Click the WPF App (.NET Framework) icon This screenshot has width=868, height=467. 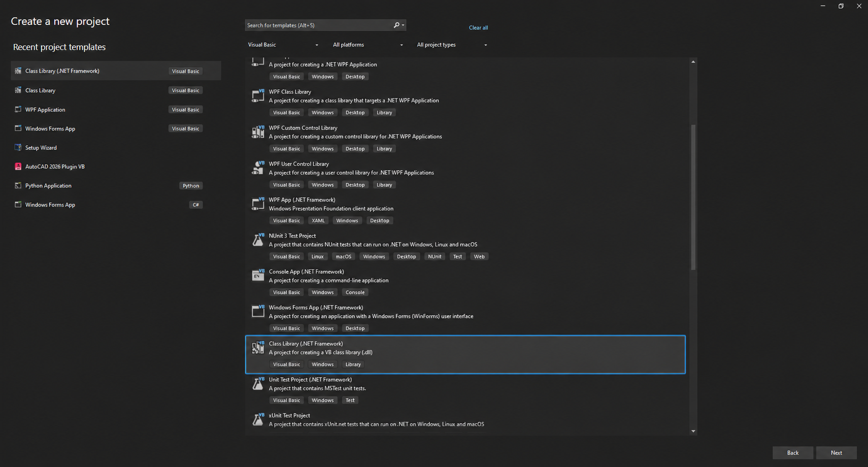point(258,204)
